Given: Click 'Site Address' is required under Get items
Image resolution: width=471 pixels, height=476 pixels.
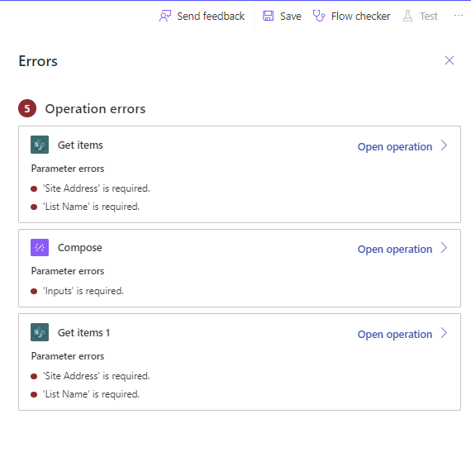Looking at the screenshot, I should point(97,188).
